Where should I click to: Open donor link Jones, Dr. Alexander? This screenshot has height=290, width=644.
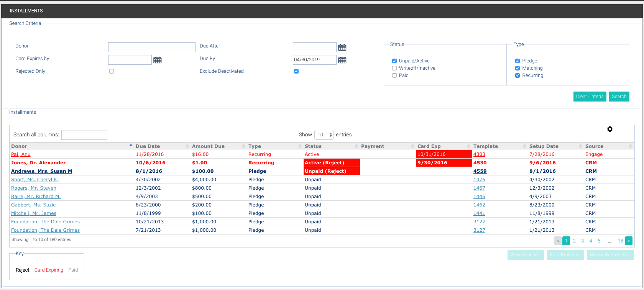pyautogui.click(x=38, y=163)
